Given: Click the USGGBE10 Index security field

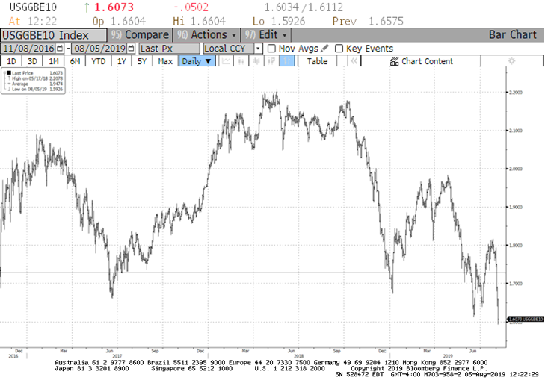Looking at the screenshot, I should tap(52, 35).
